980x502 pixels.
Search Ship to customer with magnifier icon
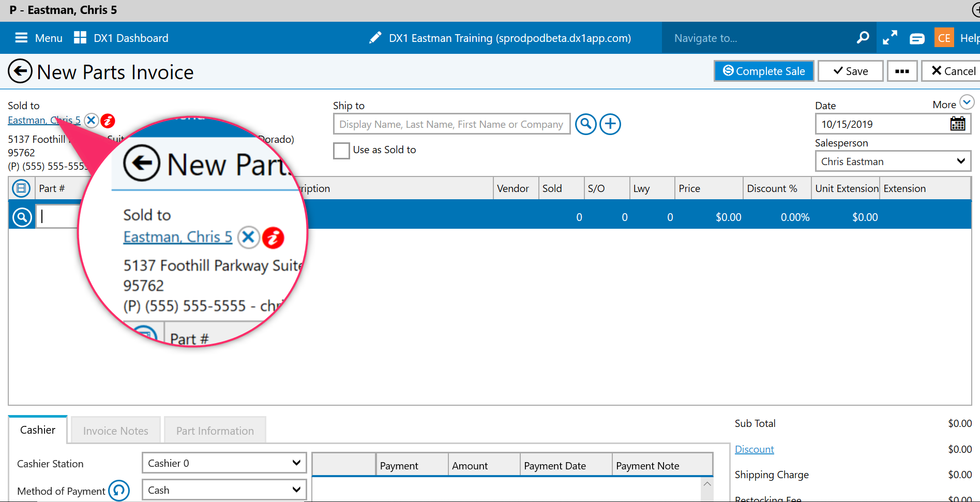click(586, 124)
